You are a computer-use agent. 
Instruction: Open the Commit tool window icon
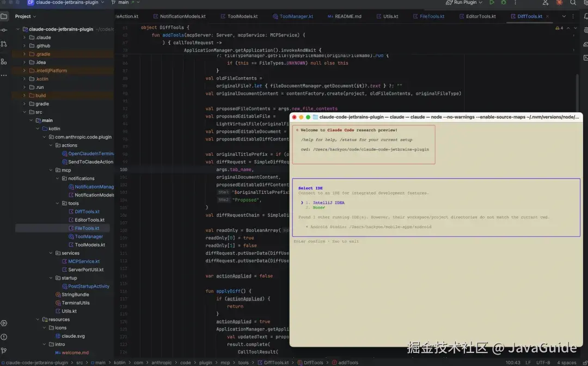point(4,30)
